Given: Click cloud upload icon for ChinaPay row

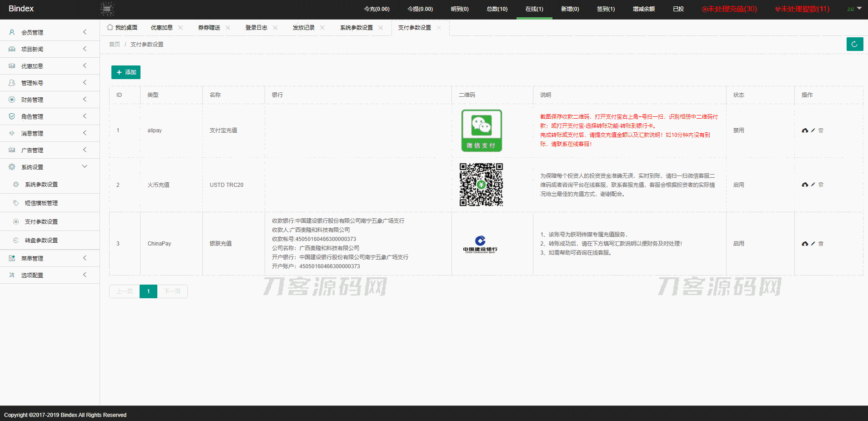Looking at the screenshot, I should (805, 244).
